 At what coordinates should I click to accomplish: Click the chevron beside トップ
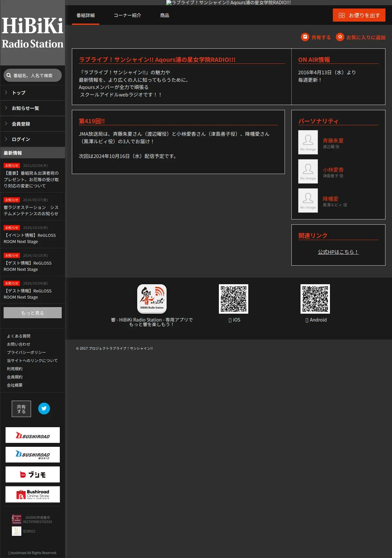coord(6,93)
